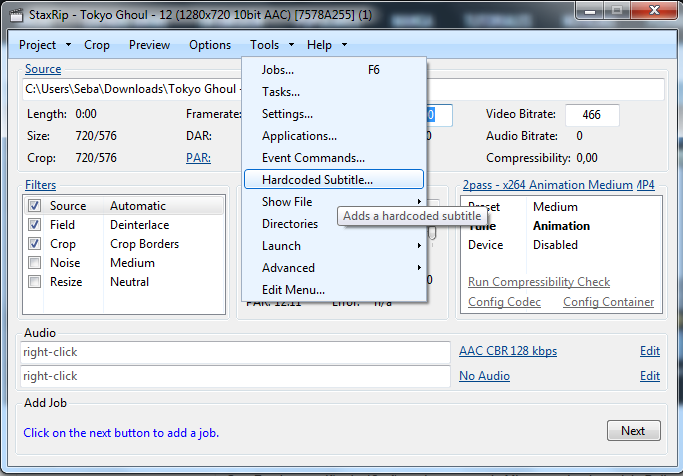Open the Preview menu
This screenshot has width=683, height=476.
(149, 45)
